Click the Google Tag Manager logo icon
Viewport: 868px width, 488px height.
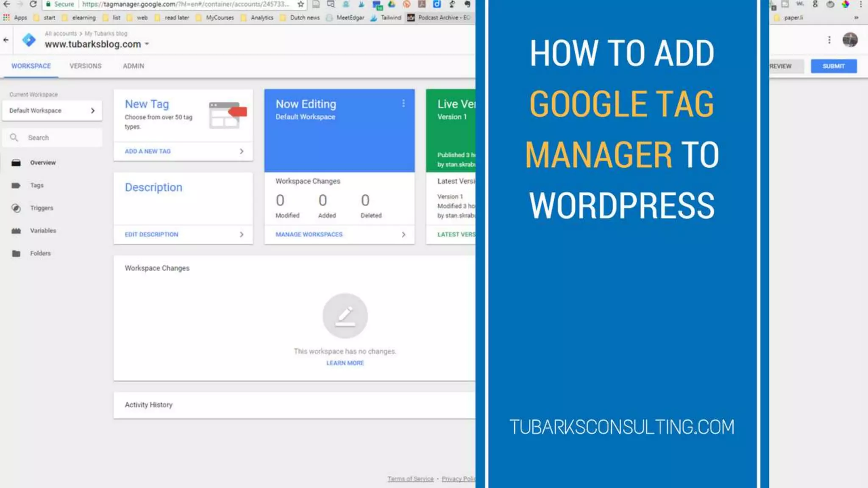pyautogui.click(x=29, y=40)
